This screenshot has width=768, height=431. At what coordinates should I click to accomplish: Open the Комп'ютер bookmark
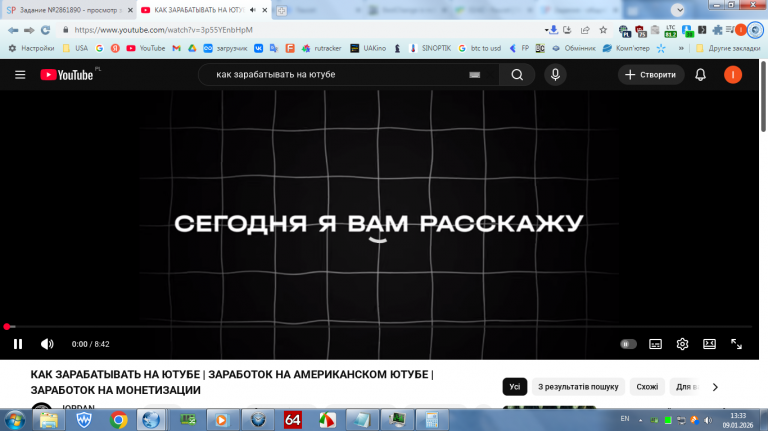626,48
